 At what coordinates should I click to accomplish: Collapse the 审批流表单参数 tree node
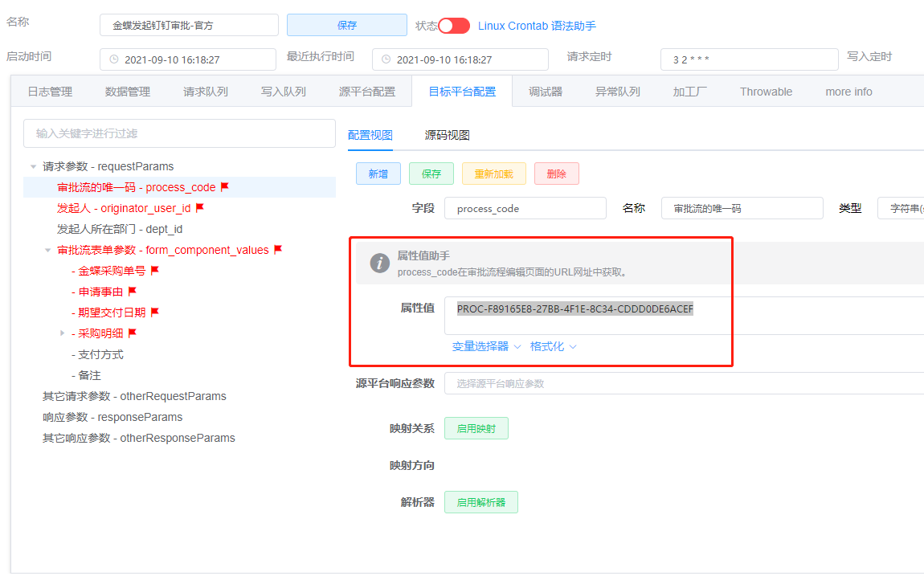point(48,251)
